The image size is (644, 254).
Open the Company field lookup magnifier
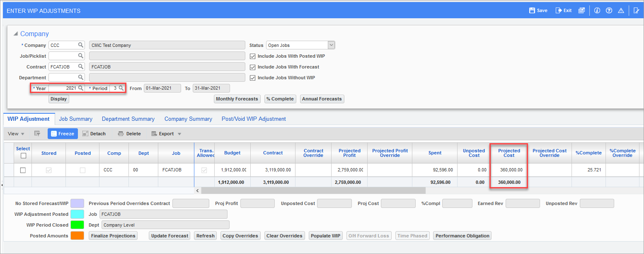coord(81,45)
